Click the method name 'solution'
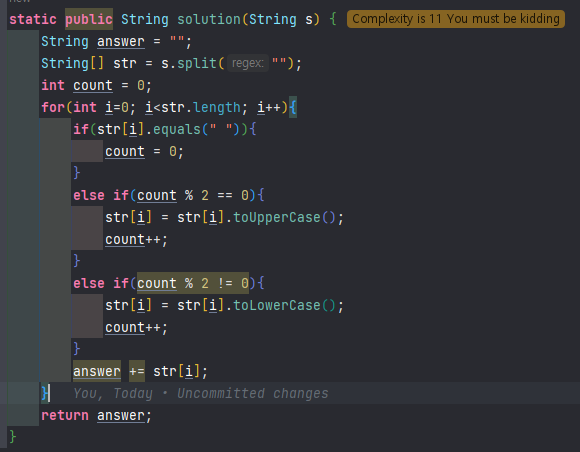Screen dimensions: 580x452 [209, 19]
